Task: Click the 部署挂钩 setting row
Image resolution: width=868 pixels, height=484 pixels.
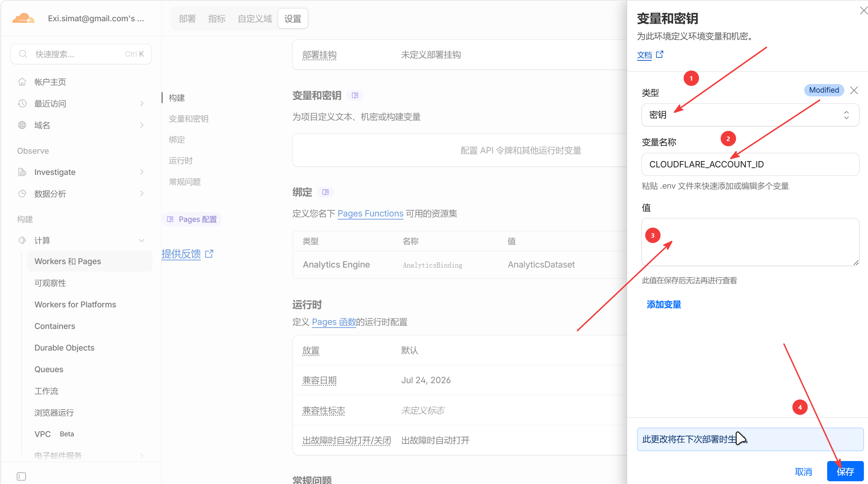Action: click(x=460, y=55)
